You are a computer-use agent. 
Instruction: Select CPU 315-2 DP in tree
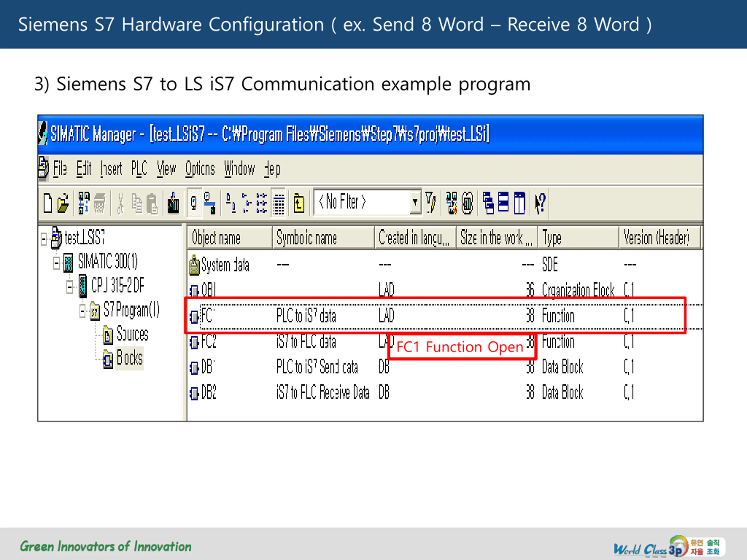[x=118, y=285]
